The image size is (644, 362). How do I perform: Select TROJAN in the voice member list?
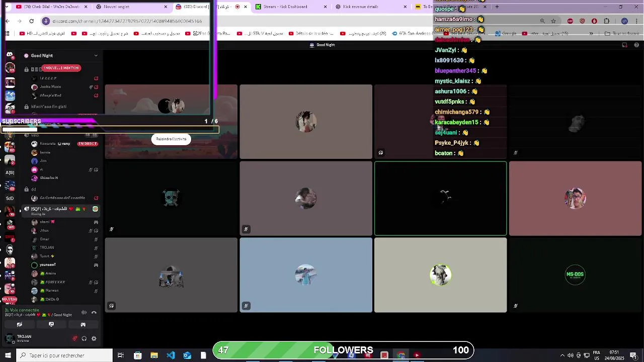(x=46, y=248)
